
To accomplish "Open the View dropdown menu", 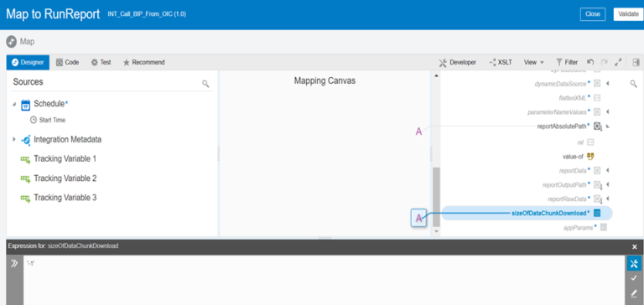I will (x=533, y=62).
